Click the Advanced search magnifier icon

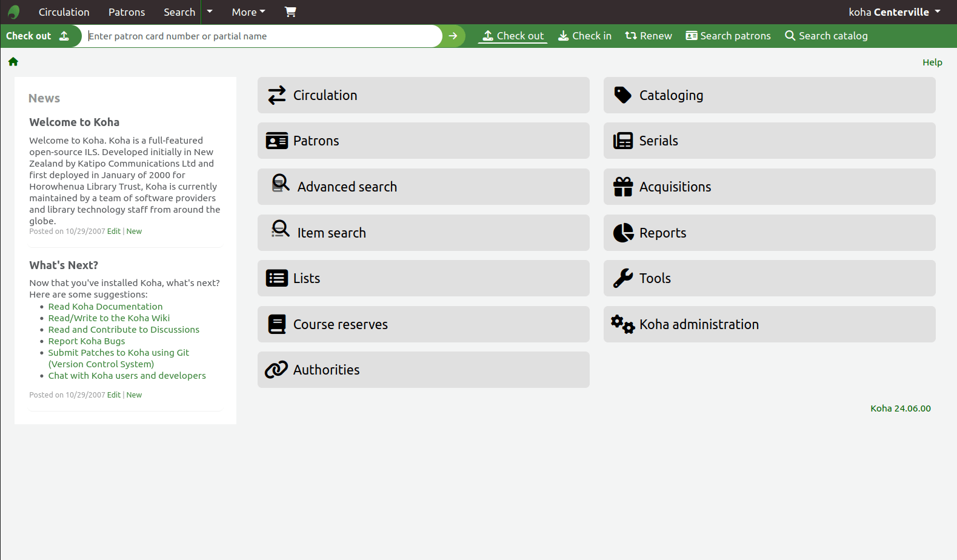pos(281,182)
